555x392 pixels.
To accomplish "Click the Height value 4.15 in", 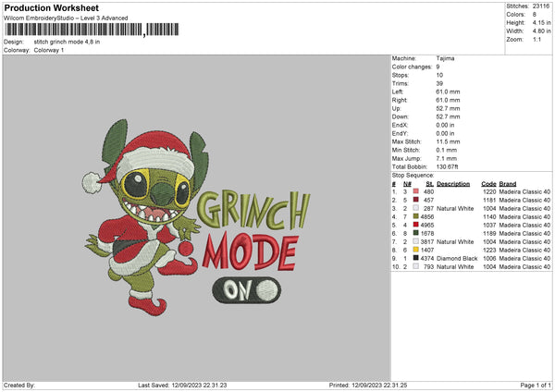I will [x=541, y=22].
